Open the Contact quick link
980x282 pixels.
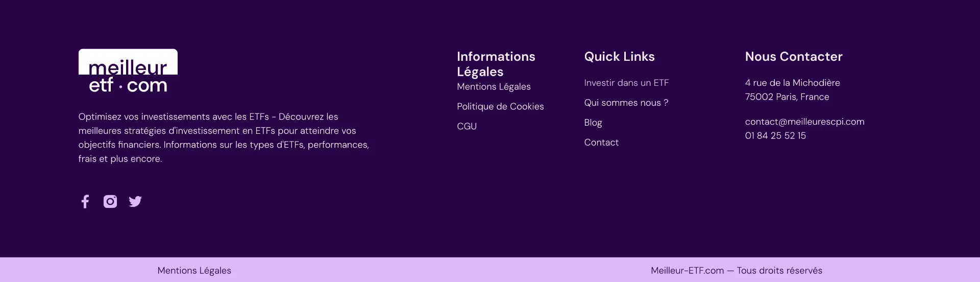point(601,143)
